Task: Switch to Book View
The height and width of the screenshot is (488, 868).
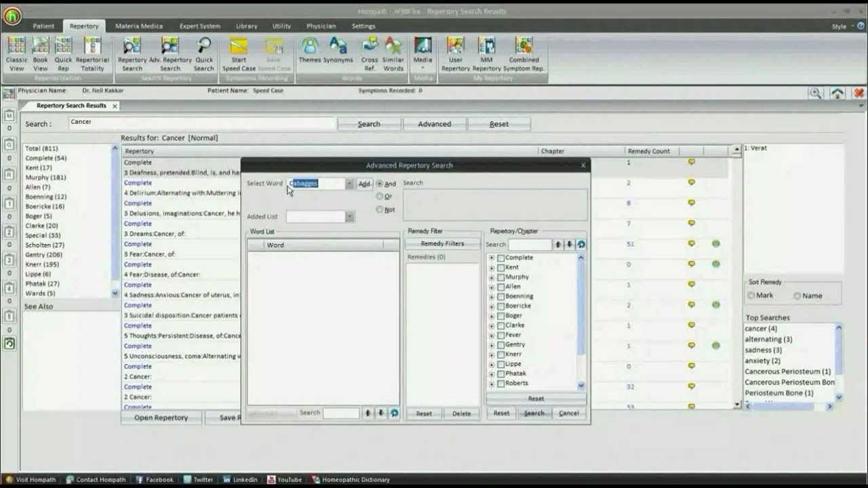Action: click(x=41, y=54)
